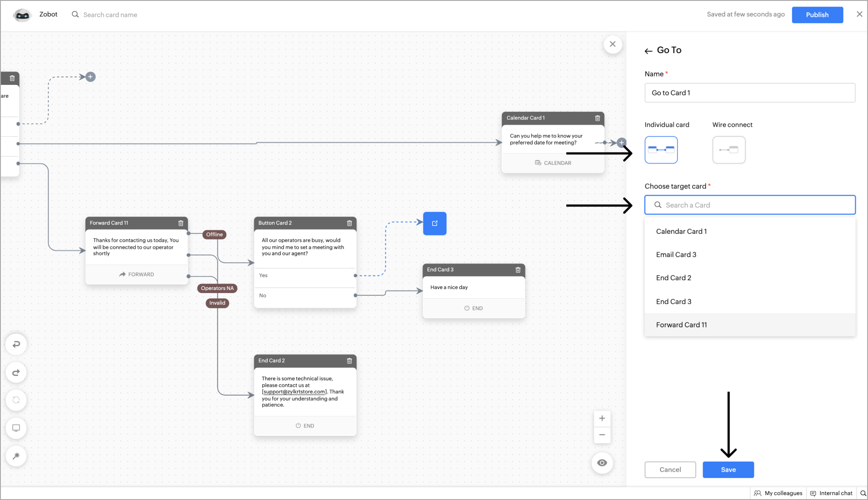868x500 pixels.
Task: Delete End Card 3 with its trash icon
Action: coord(518,270)
